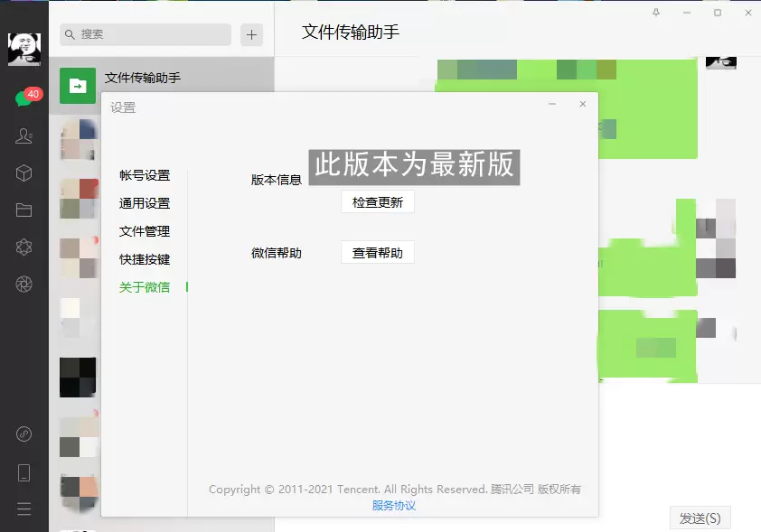Open the hamburger More menu icon
761x532 pixels.
click(x=23, y=509)
